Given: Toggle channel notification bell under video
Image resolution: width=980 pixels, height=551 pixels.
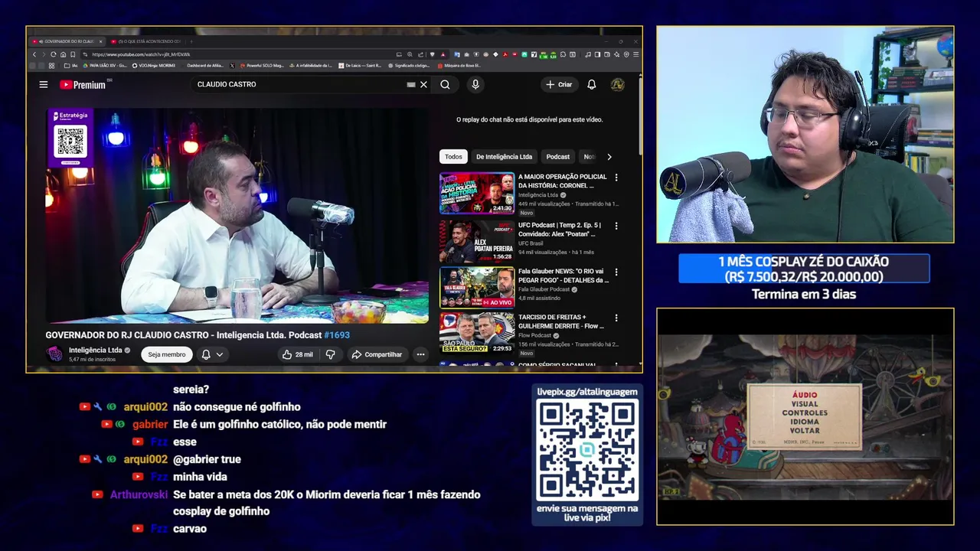Looking at the screenshot, I should 206,354.
